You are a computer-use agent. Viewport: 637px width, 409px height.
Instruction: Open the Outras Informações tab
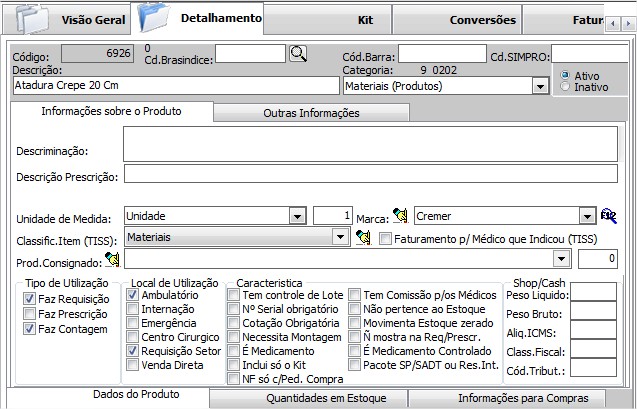click(x=311, y=113)
